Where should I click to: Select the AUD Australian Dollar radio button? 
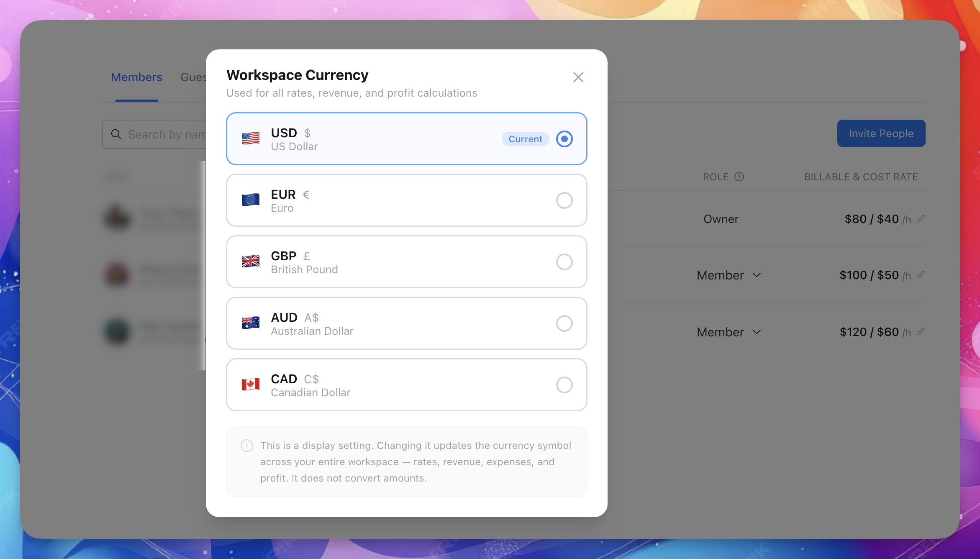(x=564, y=323)
